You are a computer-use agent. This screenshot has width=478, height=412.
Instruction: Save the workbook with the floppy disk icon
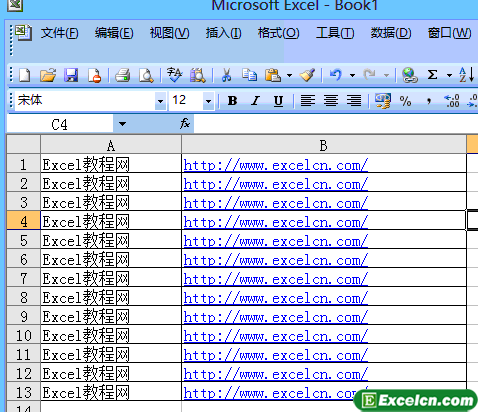71,75
